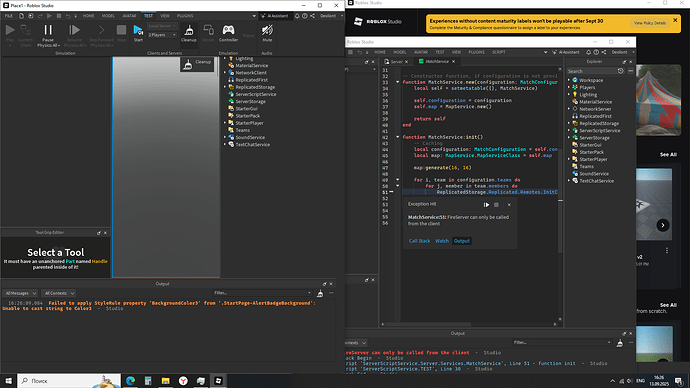Click share icon in Place1 window
The height and width of the screenshot is (388, 690).
(x=312, y=16)
